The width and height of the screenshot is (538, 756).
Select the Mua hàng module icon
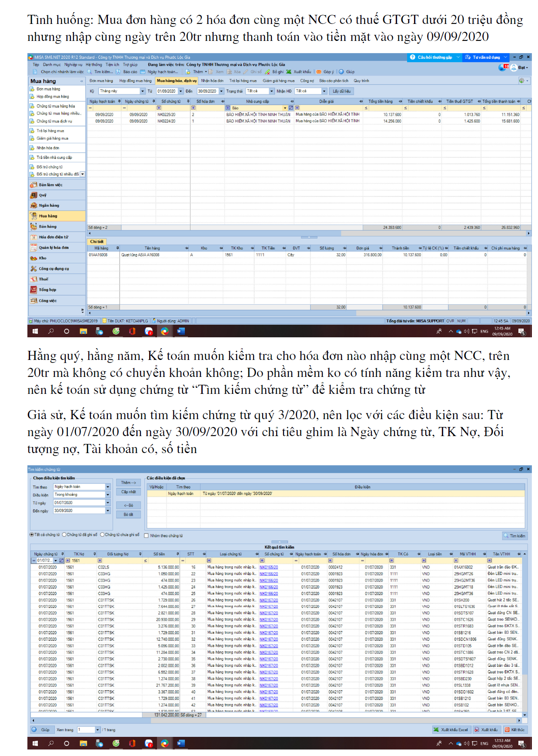33,216
